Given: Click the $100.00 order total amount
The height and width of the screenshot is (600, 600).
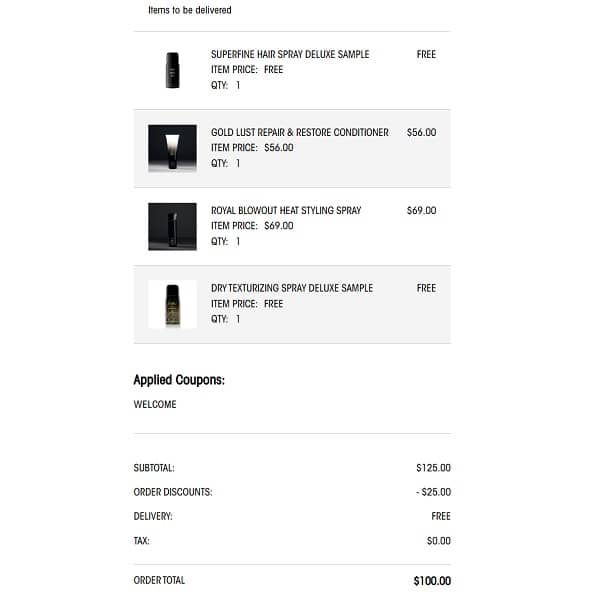Looking at the screenshot, I should 432,581.
